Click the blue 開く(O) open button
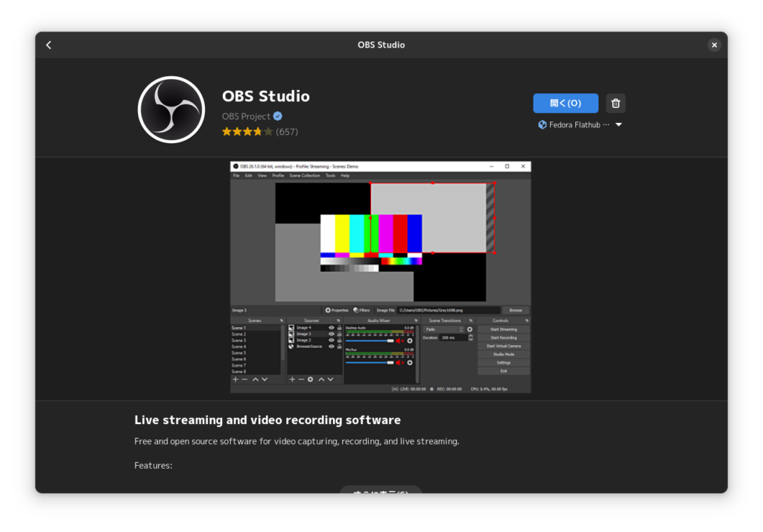 pos(566,103)
